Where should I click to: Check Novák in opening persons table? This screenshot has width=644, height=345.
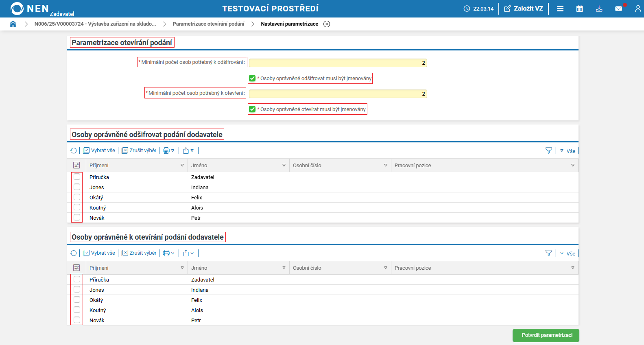[77, 320]
